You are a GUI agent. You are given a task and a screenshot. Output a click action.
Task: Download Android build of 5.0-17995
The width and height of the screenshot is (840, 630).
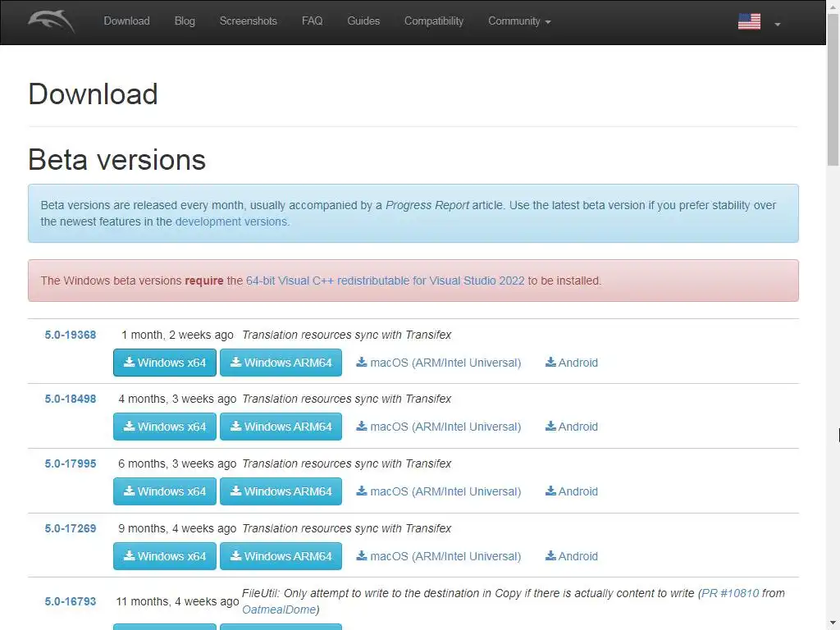[572, 492]
